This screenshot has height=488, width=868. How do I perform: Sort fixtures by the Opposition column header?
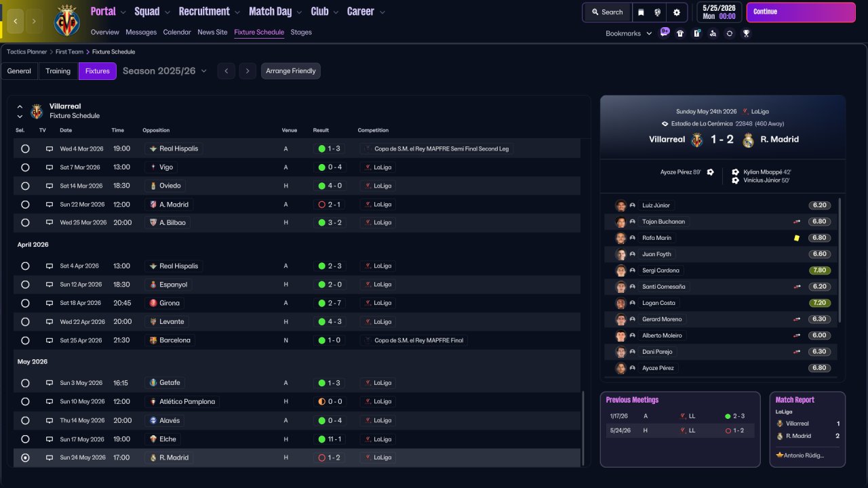[x=156, y=130]
